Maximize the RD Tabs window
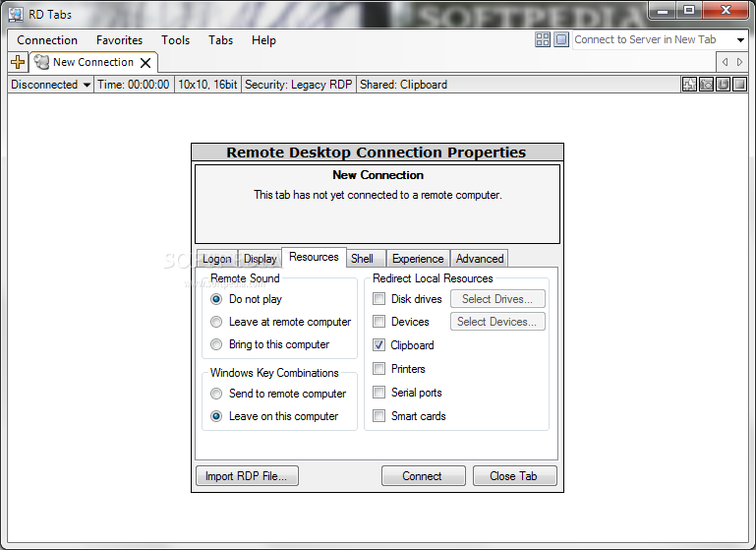 coord(689,11)
